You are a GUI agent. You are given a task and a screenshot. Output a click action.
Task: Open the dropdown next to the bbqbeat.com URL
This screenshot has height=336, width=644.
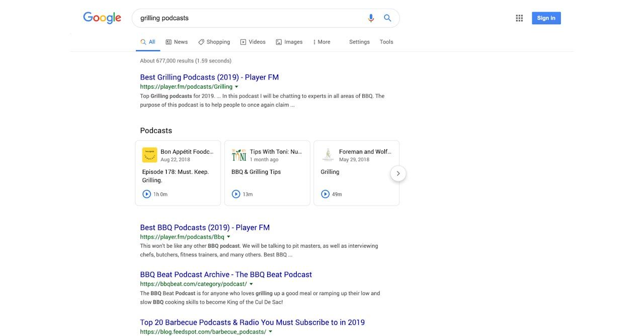click(251, 284)
